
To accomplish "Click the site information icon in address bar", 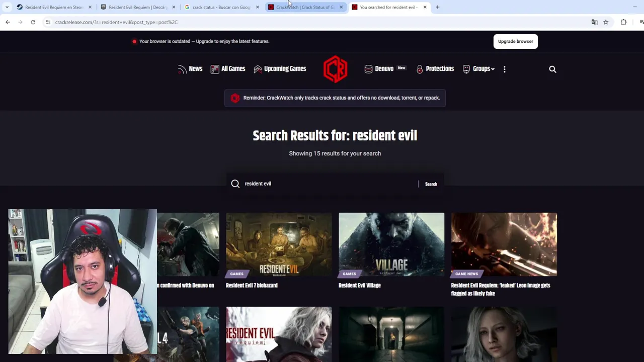I will 48,22.
